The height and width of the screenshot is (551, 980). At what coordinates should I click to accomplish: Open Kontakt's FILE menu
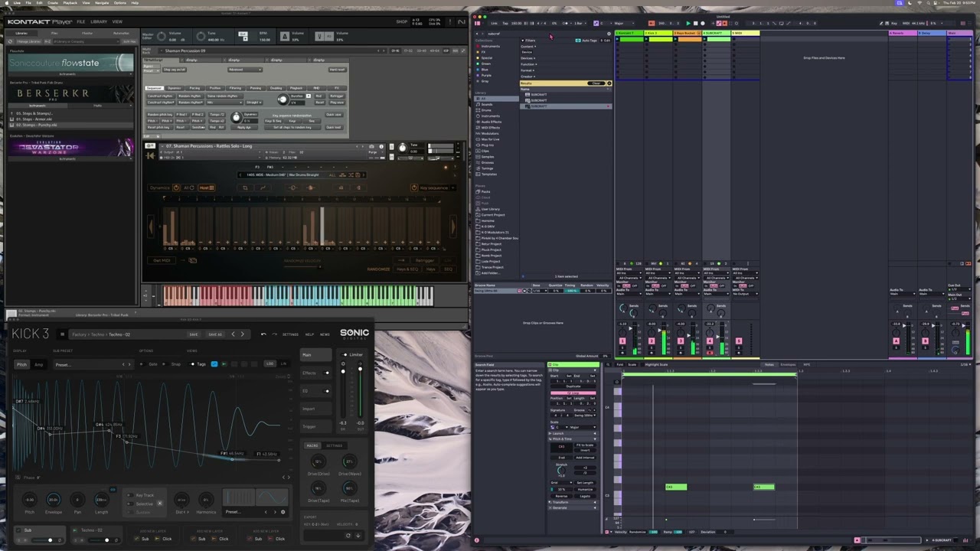pyautogui.click(x=80, y=21)
